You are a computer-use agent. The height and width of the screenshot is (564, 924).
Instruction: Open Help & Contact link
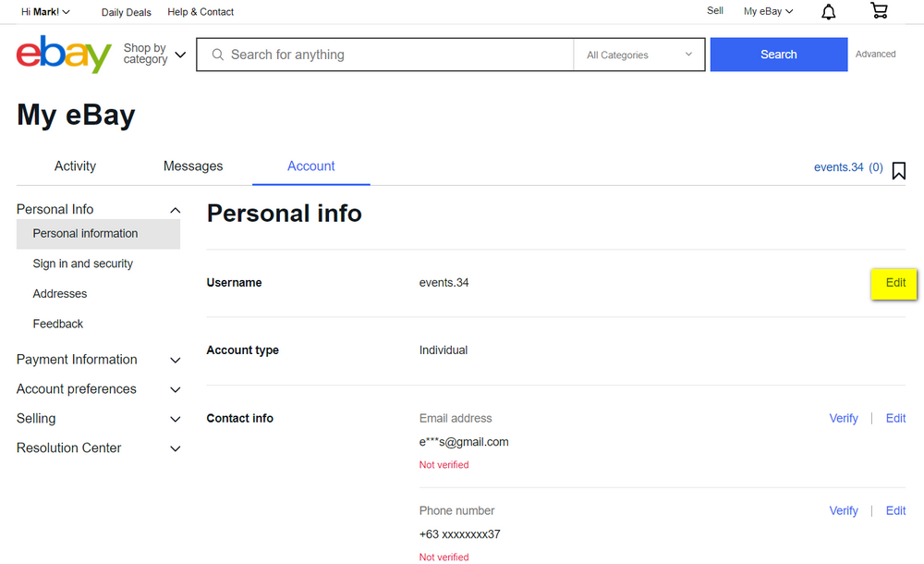click(201, 12)
